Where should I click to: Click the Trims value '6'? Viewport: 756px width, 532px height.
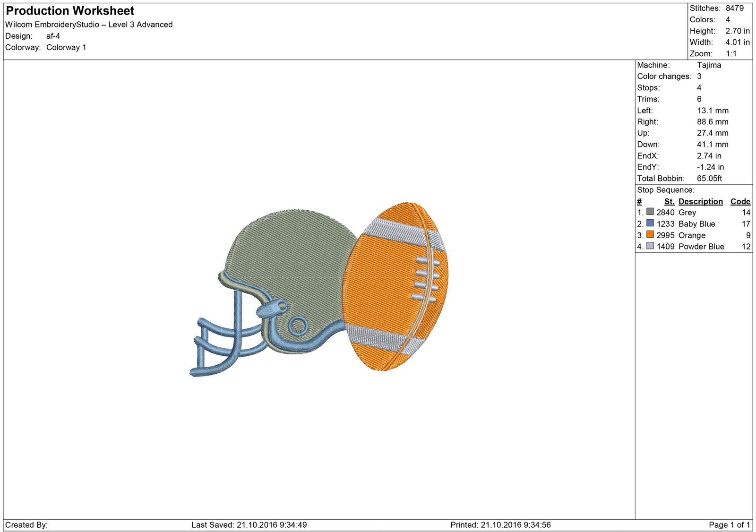[699, 99]
